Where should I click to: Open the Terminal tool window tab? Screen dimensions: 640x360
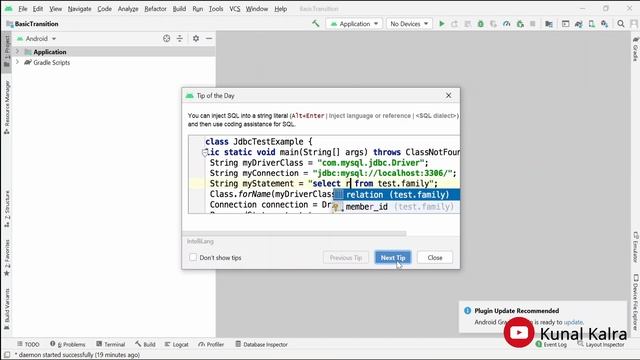pos(111,344)
